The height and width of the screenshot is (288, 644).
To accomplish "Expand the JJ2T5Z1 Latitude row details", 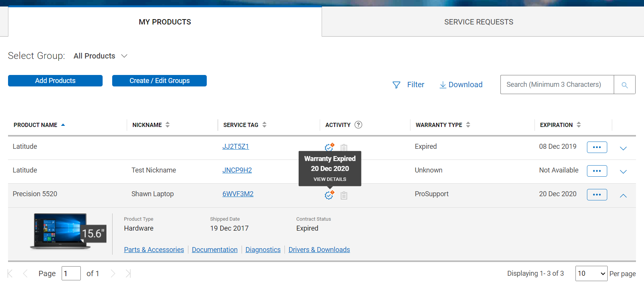I will tap(623, 148).
